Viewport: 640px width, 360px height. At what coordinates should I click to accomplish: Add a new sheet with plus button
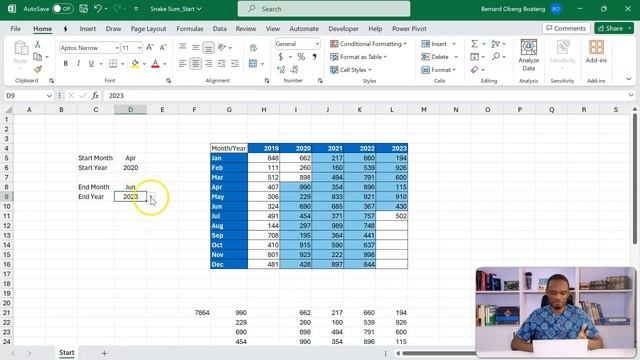click(x=104, y=353)
